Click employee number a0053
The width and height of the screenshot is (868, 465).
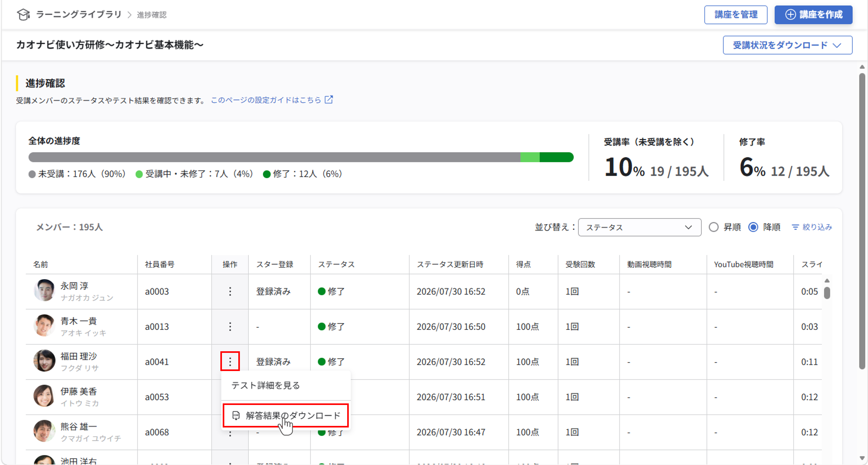click(157, 397)
